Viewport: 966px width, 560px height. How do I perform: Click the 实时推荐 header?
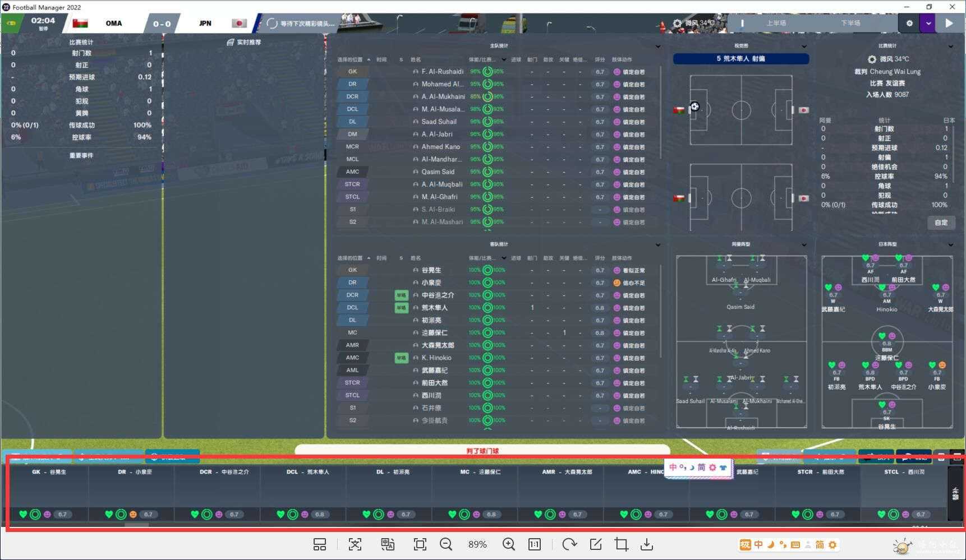pyautogui.click(x=244, y=43)
